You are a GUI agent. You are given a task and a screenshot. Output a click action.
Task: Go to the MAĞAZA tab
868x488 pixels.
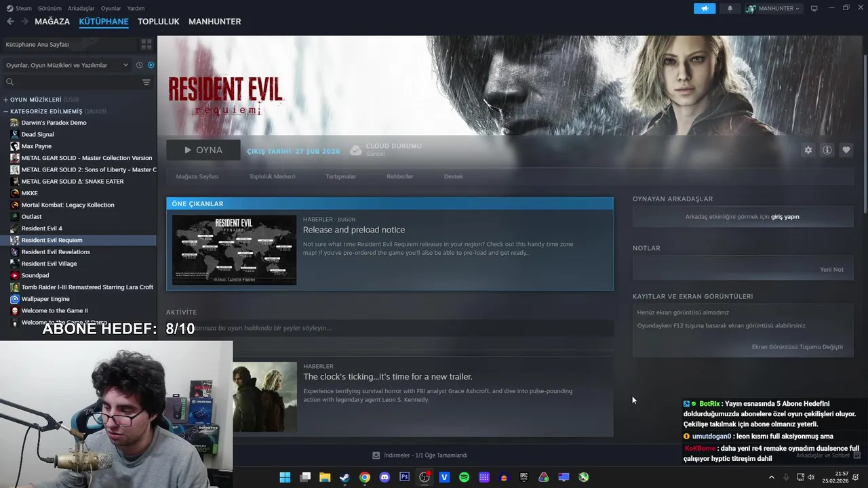(x=52, y=22)
